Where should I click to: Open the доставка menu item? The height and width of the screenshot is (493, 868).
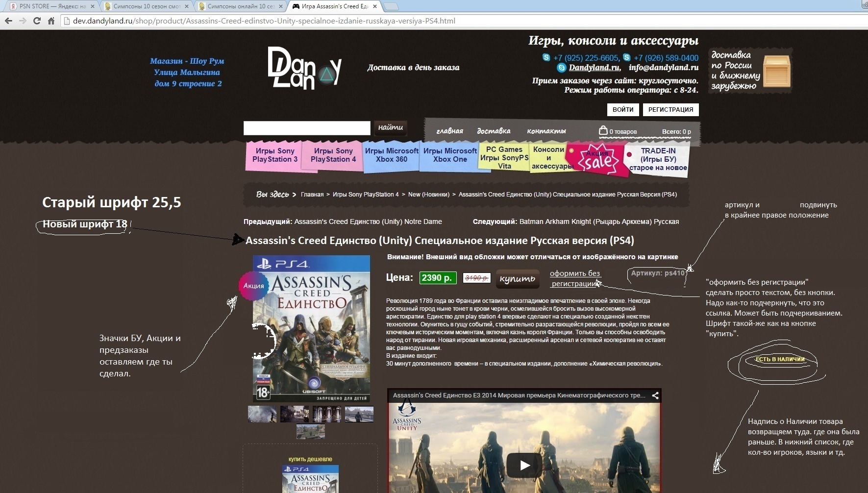pyautogui.click(x=494, y=131)
